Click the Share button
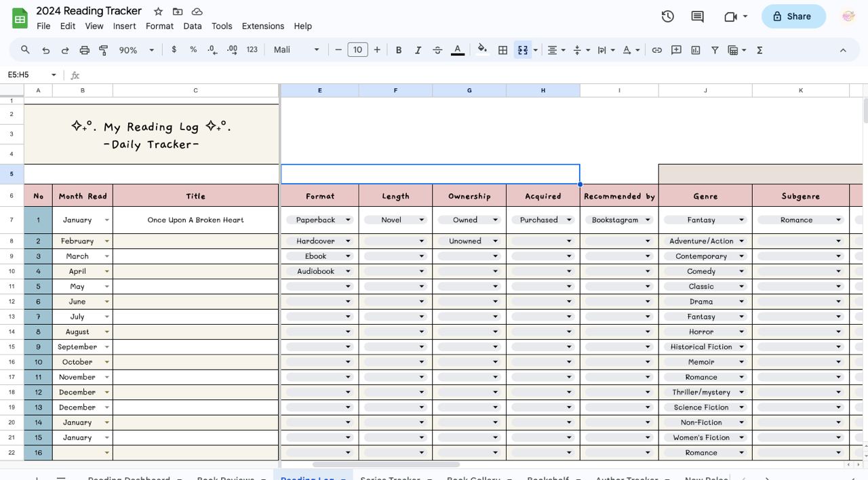Image resolution: width=868 pixels, height=480 pixels. pyautogui.click(x=793, y=16)
